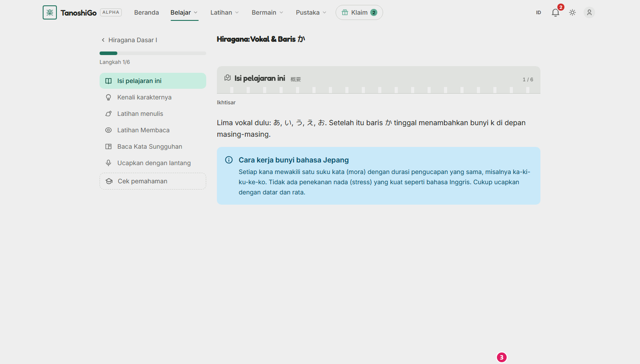Open the notifications bell
The height and width of the screenshot is (364, 640).
556,12
